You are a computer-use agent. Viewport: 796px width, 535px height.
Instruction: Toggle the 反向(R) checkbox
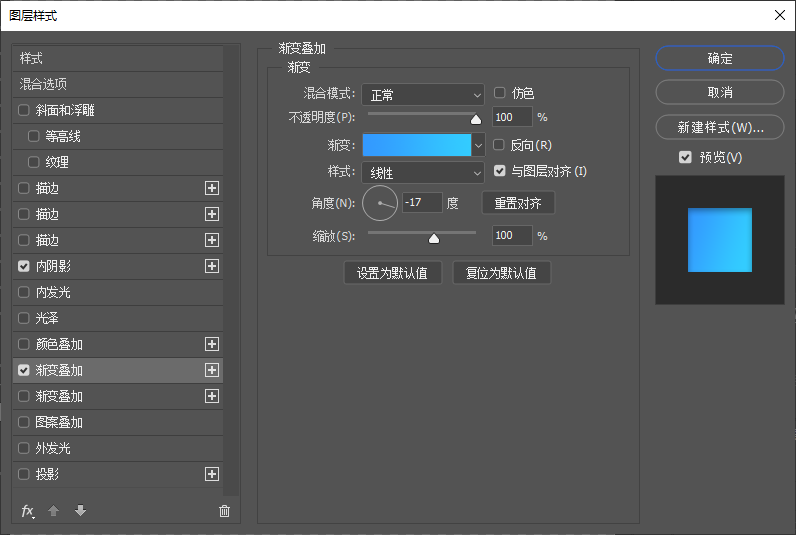coord(499,145)
